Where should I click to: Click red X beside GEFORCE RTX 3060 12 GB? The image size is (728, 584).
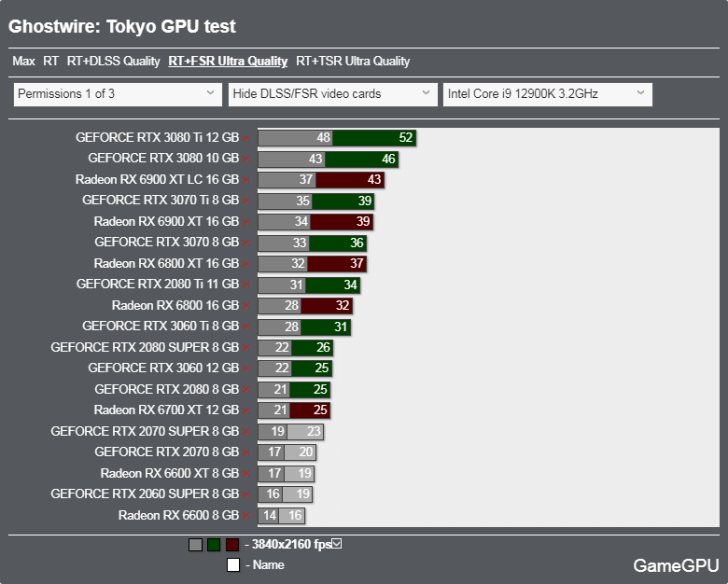click(x=246, y=368)
